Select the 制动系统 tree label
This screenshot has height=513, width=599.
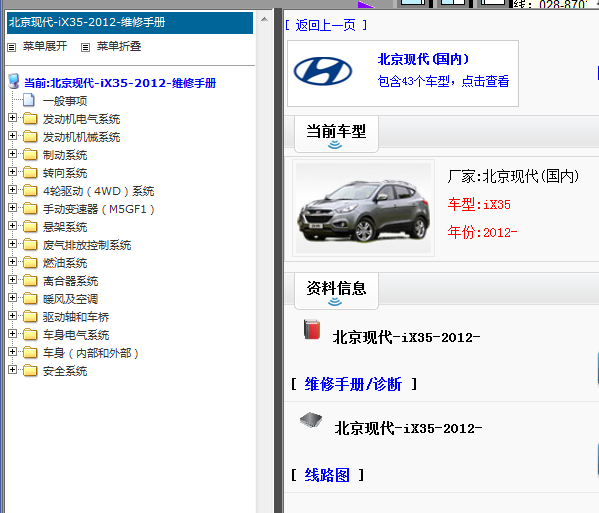click(x=65, y=155)
